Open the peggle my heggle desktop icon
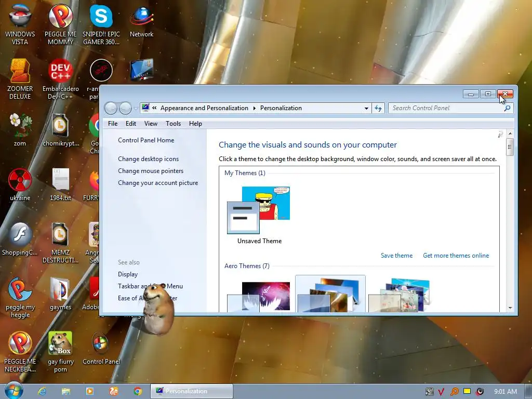 click(20, 297)
